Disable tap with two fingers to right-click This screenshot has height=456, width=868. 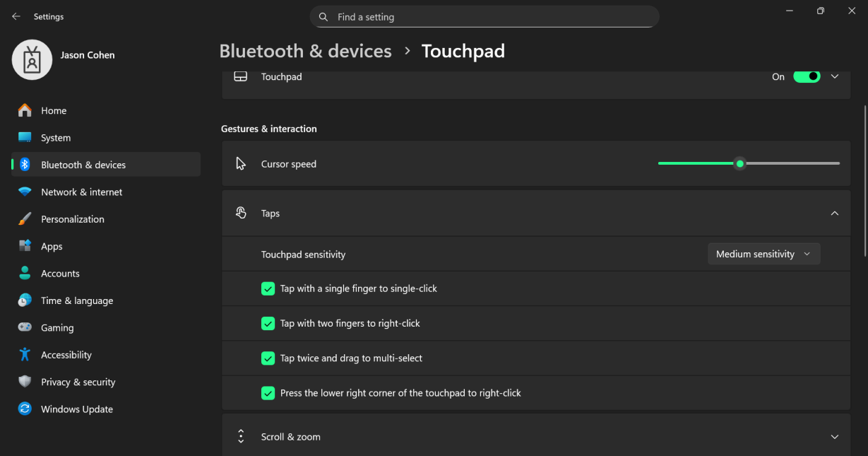coord(268,323)
